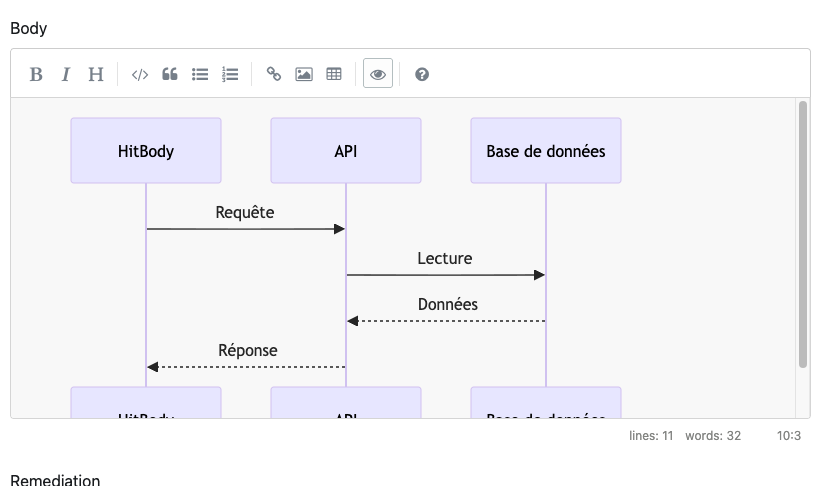Click the Données message label
The image size is (837, 486).
pyautogui.click(x=447, y=304)
